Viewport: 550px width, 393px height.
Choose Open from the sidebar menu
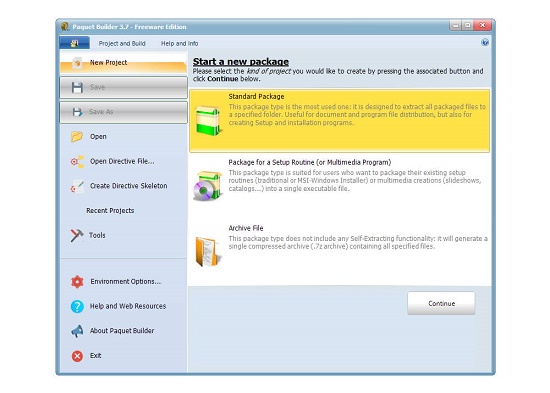pyautogui.click(x=98, y=136)
